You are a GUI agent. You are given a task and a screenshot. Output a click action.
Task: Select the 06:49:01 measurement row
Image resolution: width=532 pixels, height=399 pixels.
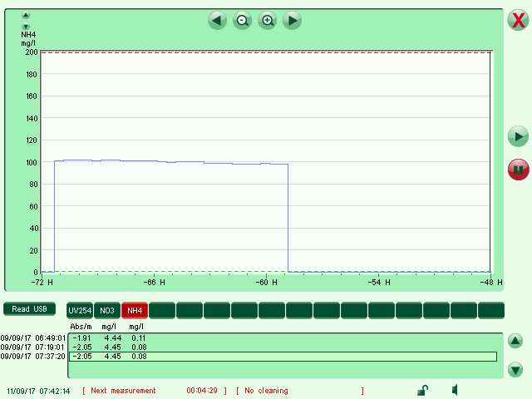(283, 338)
